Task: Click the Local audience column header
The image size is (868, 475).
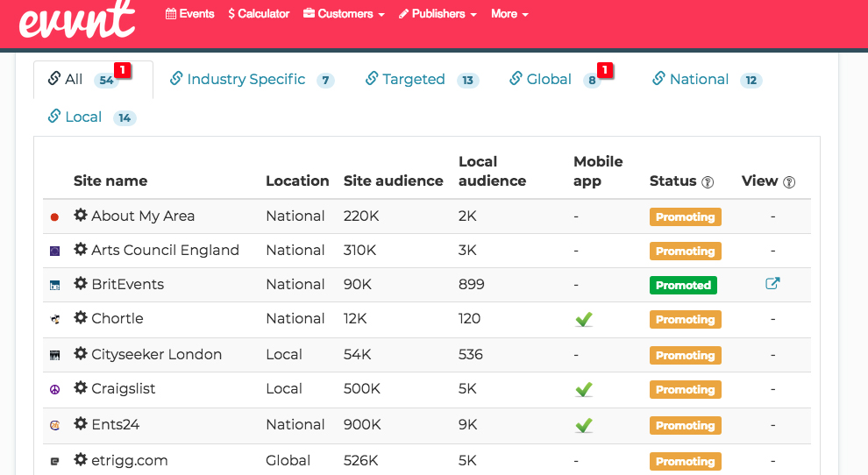Action: click(492, 171)
